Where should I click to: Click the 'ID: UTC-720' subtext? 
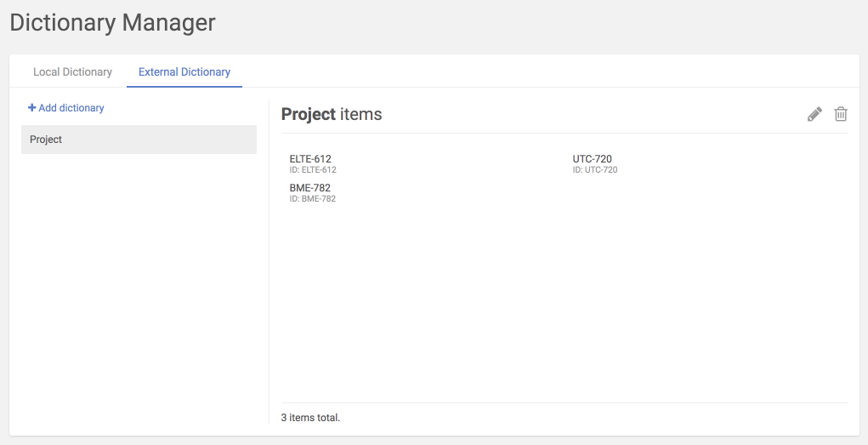click(x=595, y=170)
